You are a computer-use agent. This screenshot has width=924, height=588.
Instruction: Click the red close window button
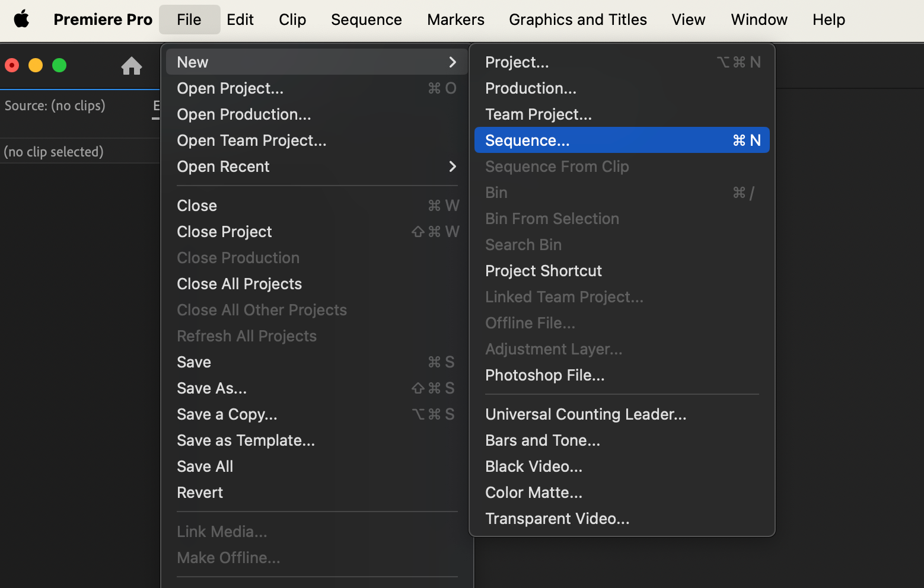tap(12, 65)
